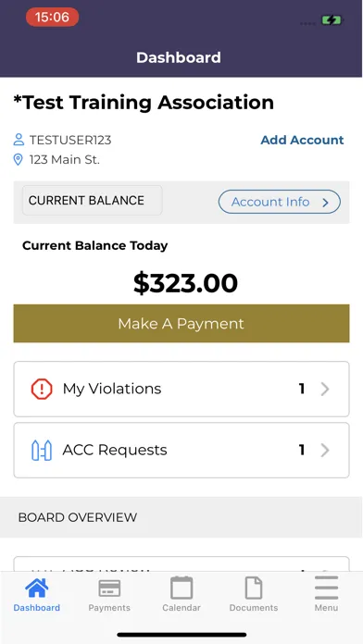The height and width of the screenshot is (644, 363).
Task: Tap the red 15:06 time pill
Action: coord(52,17)
